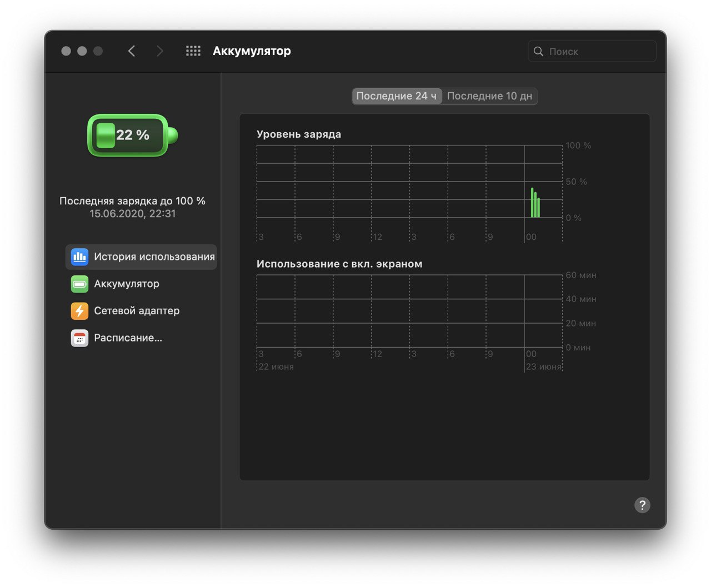Close the window with the first traffic-light button
Image resolution: width=711 pixels, height=588 pixels.
point(66,51)
